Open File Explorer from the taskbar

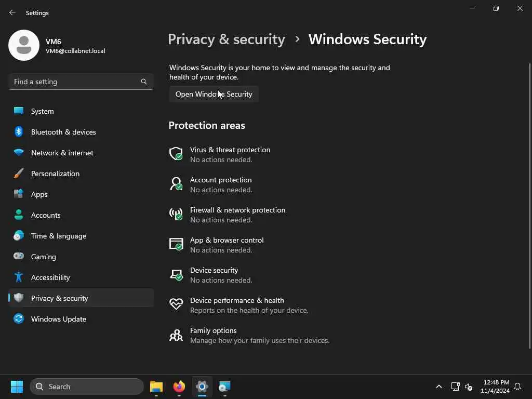click(156, 387)
